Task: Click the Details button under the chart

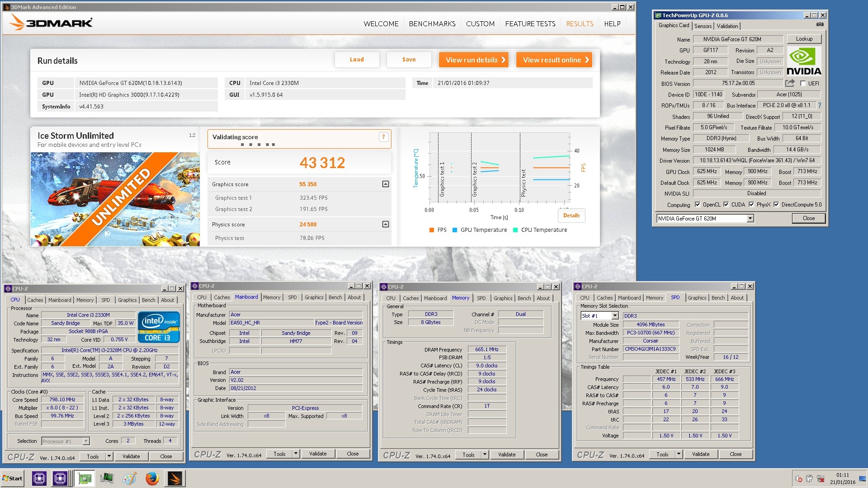Action: point(571,216)
